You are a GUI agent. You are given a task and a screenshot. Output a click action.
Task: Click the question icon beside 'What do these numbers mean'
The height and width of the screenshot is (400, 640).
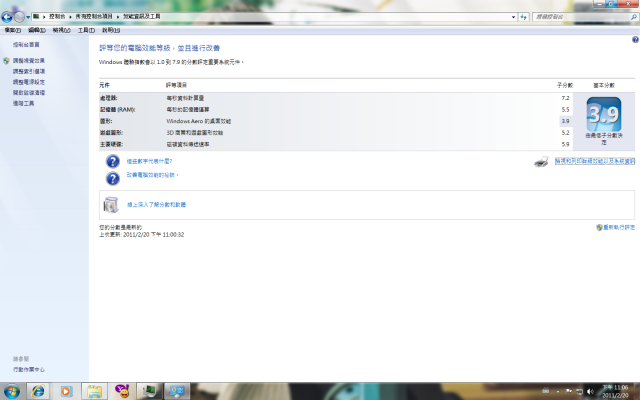[113, 161]
